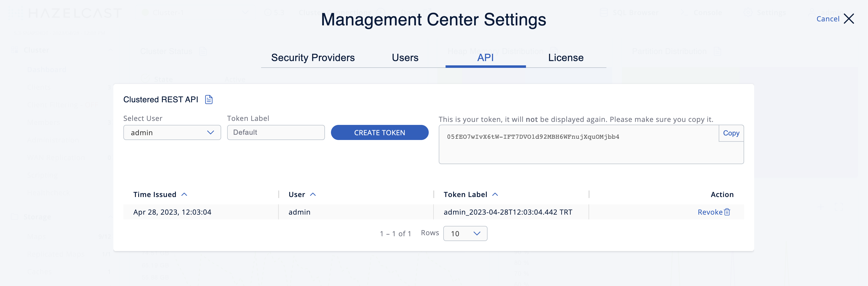This screenshot has width=868, height=286.
Task: Click the trash icon next to Revoke
Action: (727, 212)
